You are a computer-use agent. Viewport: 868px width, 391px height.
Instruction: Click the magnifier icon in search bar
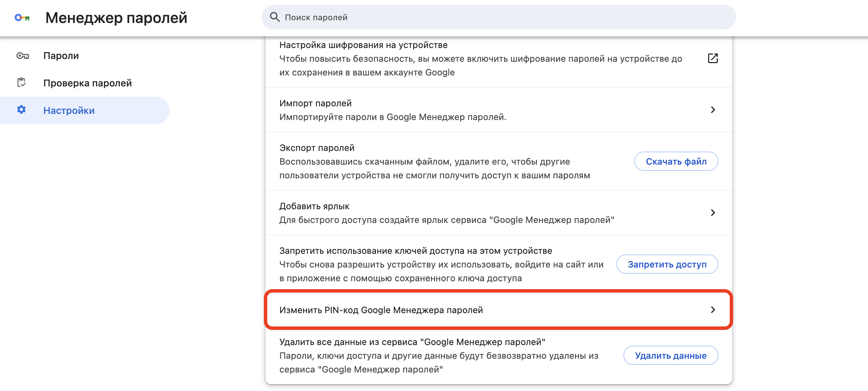[274, 17]
